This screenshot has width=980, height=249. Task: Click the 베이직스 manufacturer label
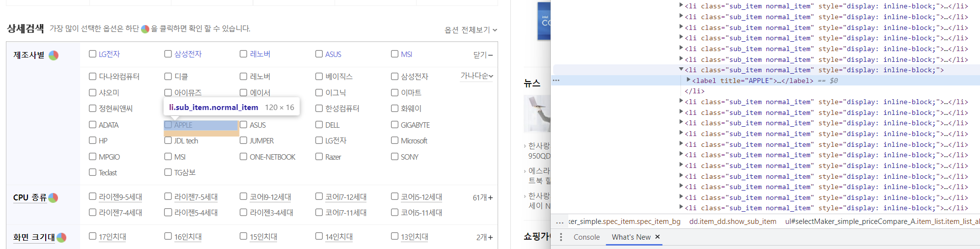(339, 77)
